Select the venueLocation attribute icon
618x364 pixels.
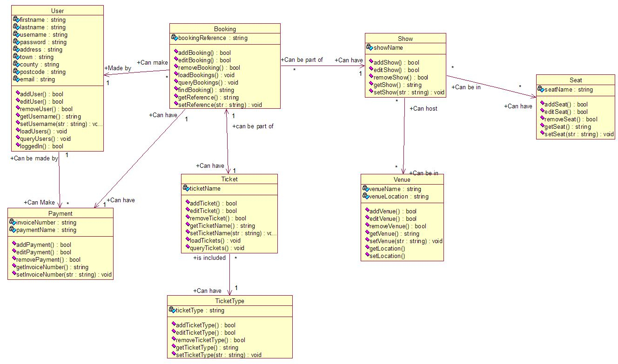(365, 196)
